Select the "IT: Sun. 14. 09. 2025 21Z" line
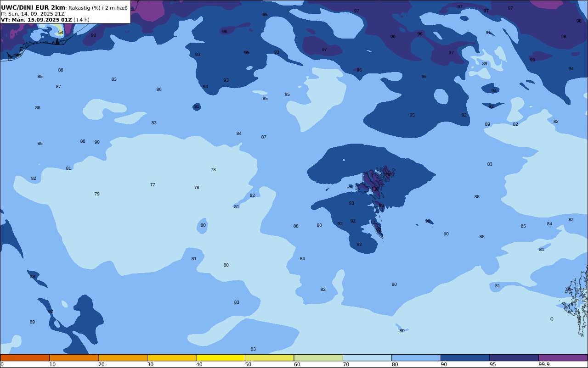The image size is (588, 368). [33, 14]
